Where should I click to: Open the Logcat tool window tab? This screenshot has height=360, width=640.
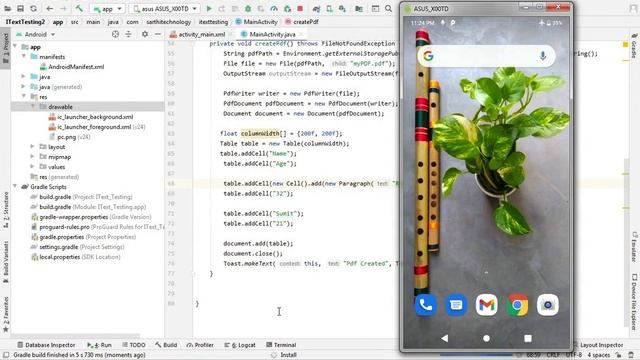240,345
